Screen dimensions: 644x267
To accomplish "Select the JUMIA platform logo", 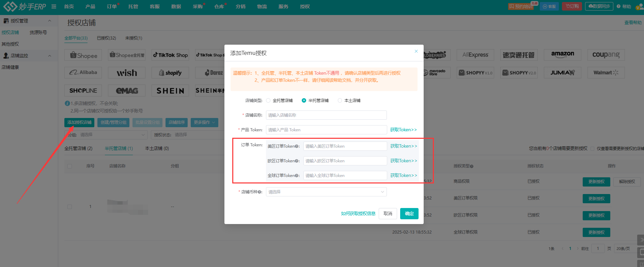I will pos(563,73).
